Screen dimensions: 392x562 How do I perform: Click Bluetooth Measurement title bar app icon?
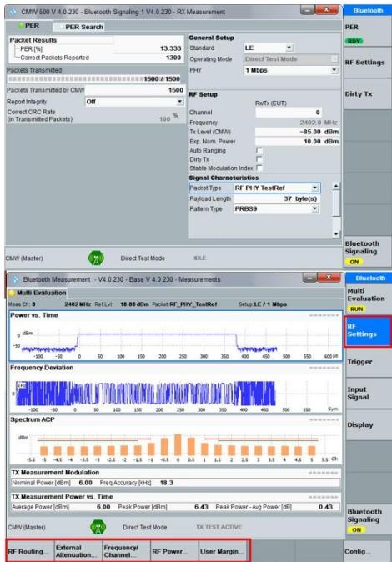[x=15, y=279]
